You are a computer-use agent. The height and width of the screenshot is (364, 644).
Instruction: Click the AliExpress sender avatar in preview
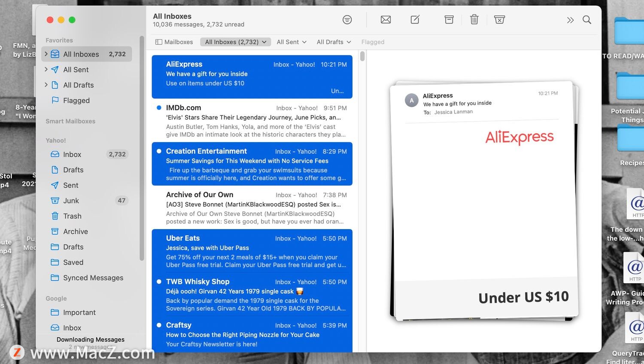pyautogui.click(x=412, y=101)
